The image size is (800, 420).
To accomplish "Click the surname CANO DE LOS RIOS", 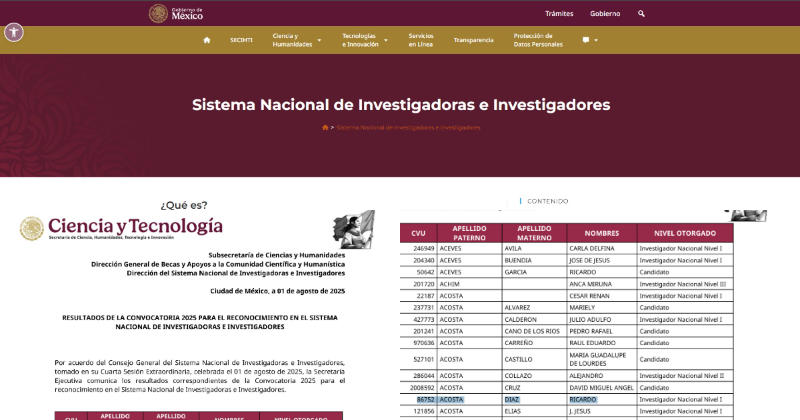I will (532, 331).
